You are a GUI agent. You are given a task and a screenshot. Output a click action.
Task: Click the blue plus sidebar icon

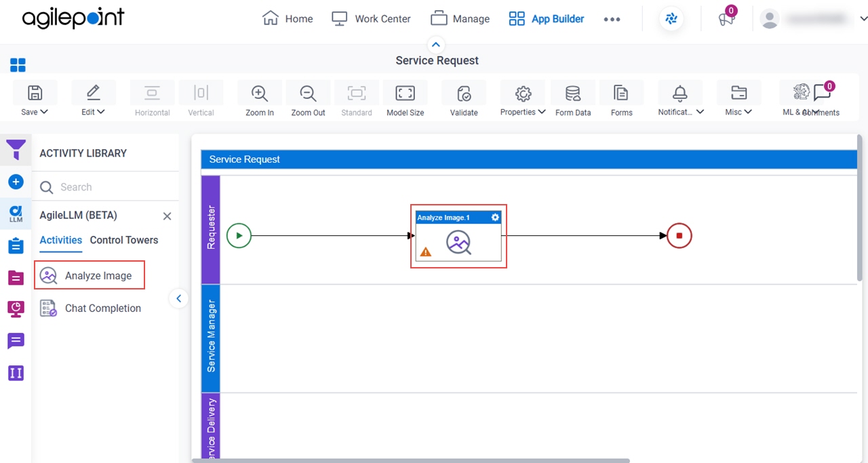[16, 182]
